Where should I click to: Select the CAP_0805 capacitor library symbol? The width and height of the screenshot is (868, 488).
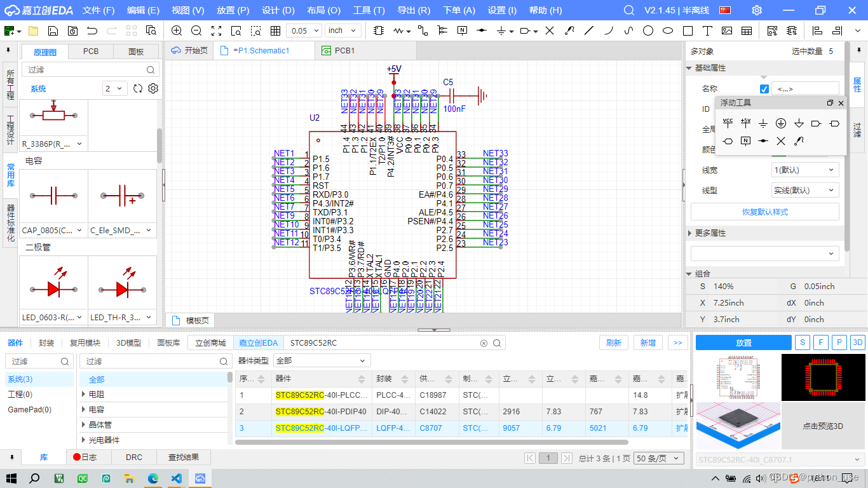pos(53,203)
